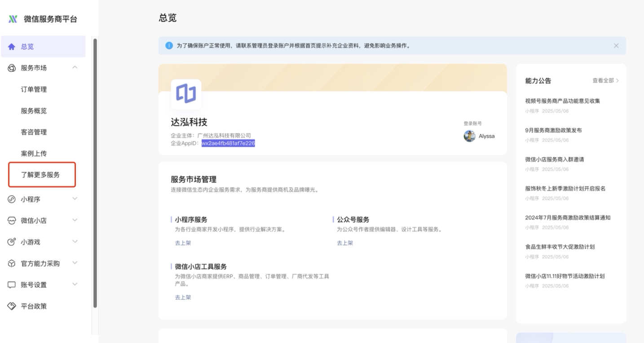
Task: Click Alyssa's avatar picture
Action: coord(470,136)
